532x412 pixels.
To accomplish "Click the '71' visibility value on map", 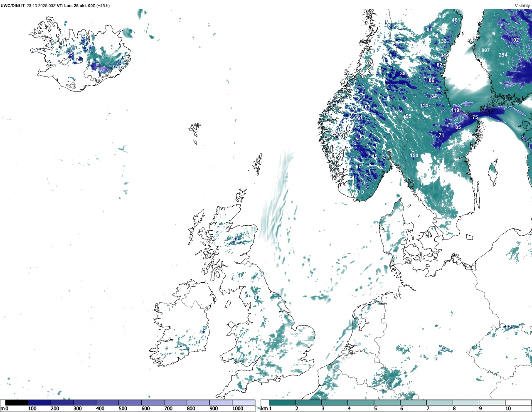I will 441,135.
